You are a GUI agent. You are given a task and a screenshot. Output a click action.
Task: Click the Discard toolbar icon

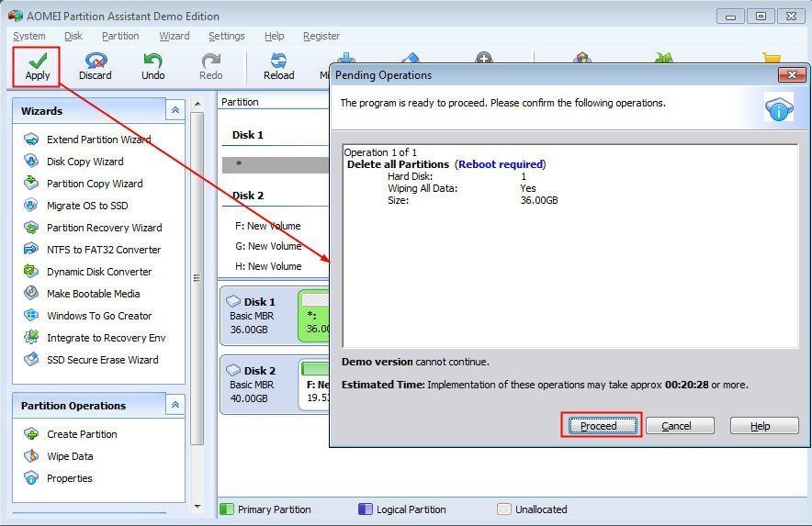pos(96,62)
